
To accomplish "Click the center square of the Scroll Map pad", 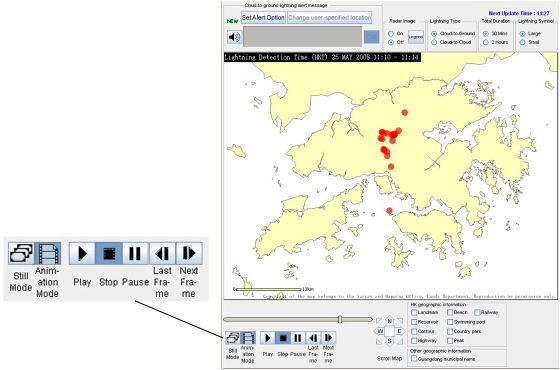I will pyautogui.click(x=390, y=331).
